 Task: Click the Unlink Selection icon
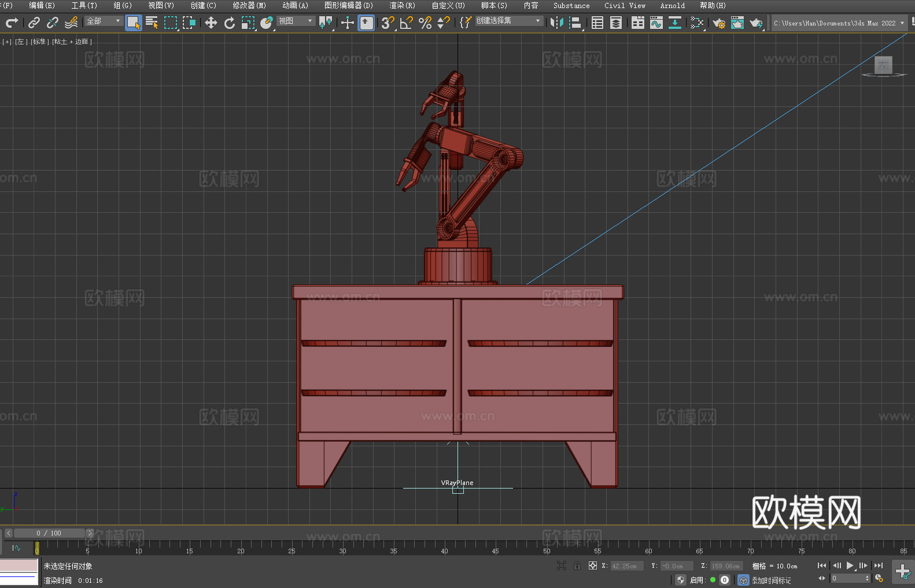53,23
